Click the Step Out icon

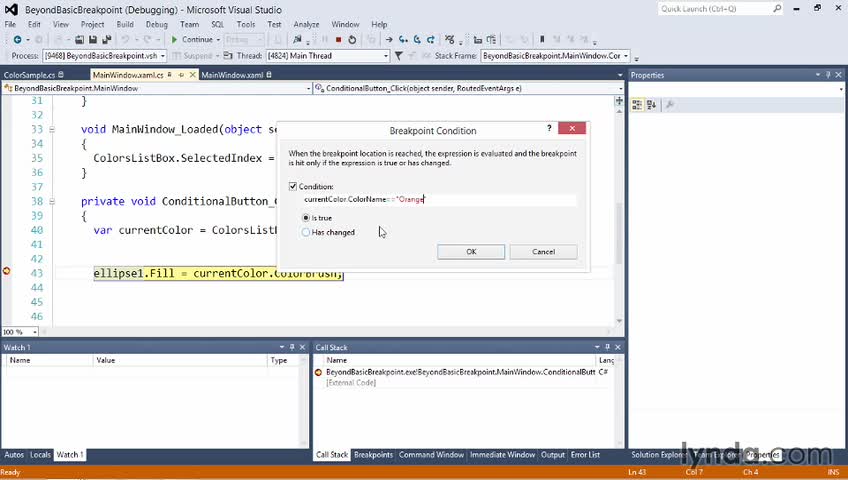tap(430, 39)
